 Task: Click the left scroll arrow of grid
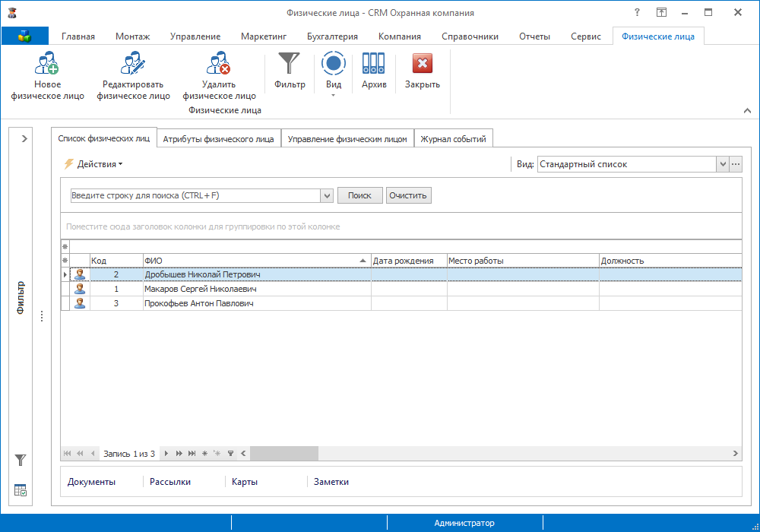pos(243,454)
